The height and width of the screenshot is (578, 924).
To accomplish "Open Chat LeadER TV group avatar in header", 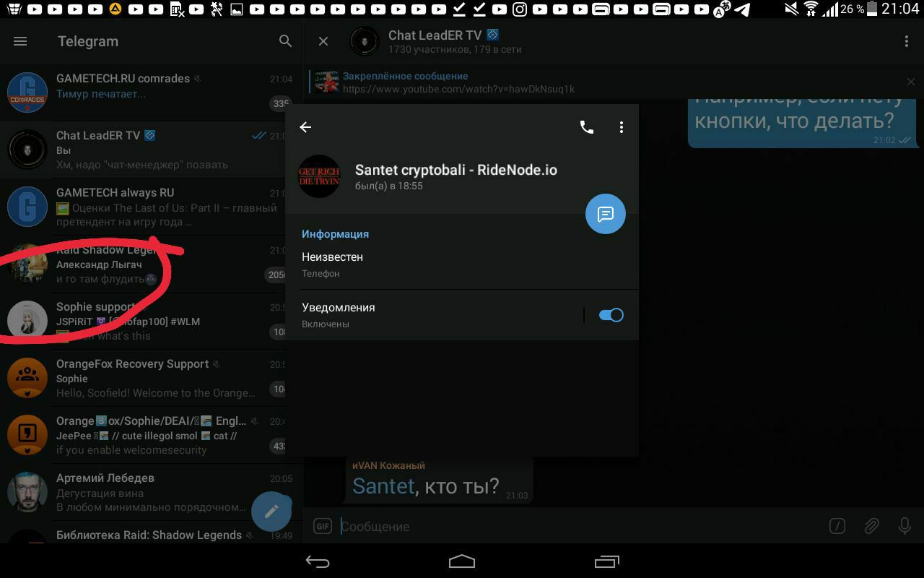I will click(x=365, y=41).
